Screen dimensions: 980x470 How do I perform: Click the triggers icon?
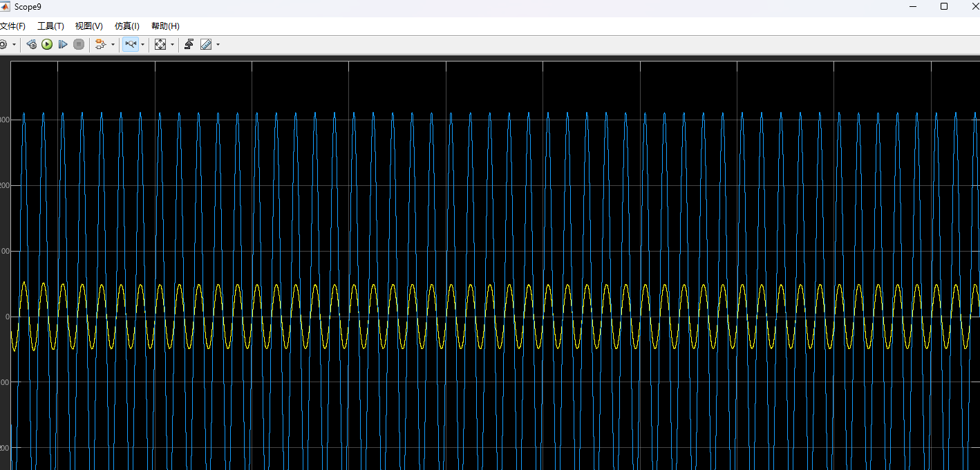click(x=189, y=44)
